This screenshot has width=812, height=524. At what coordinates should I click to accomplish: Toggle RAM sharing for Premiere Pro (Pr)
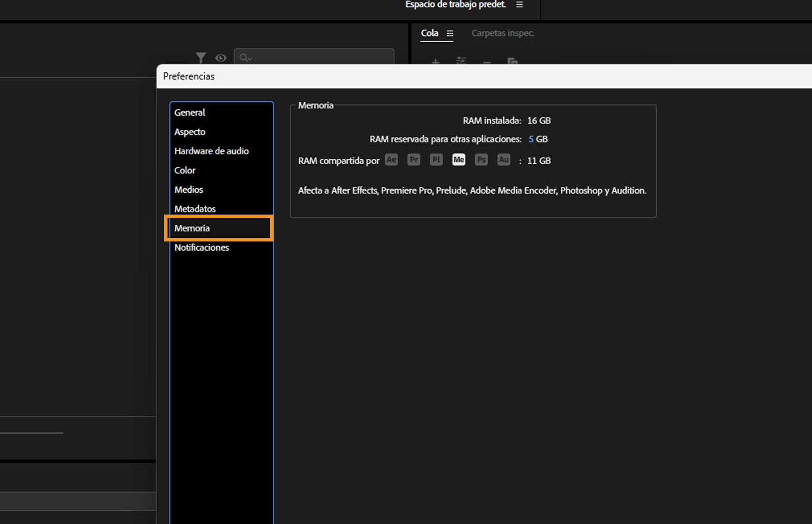[x=414, y=159]
